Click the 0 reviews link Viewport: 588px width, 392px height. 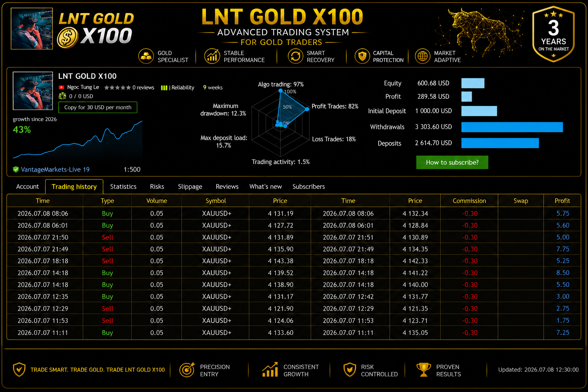point(143,88)
